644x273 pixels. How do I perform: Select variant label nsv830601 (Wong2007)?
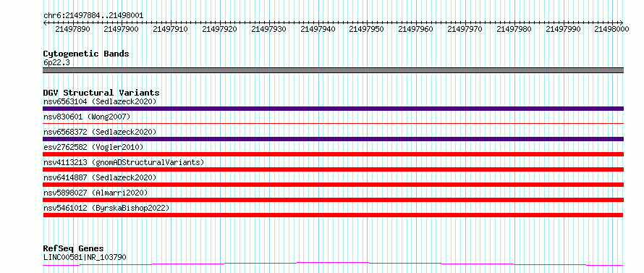87,117
